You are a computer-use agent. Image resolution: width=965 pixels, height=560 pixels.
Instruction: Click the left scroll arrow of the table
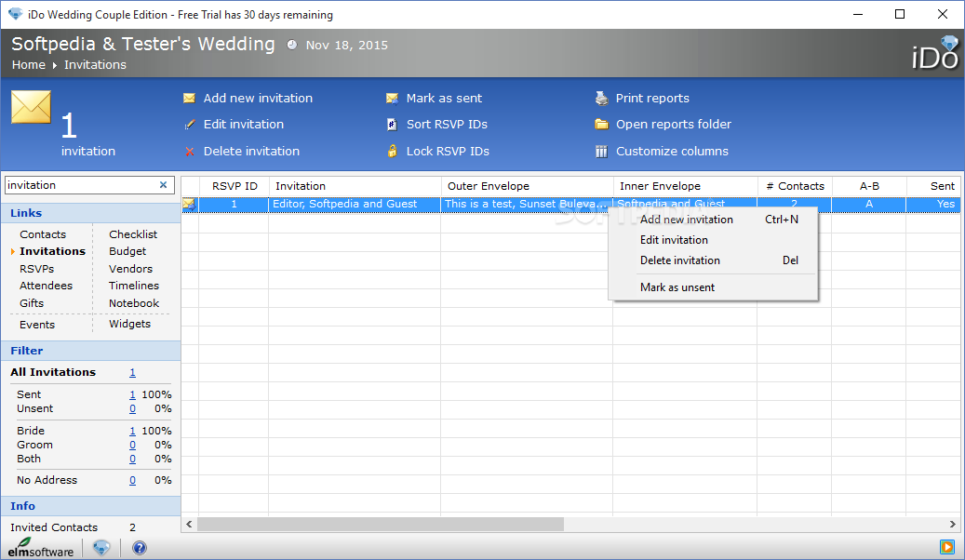189,525
